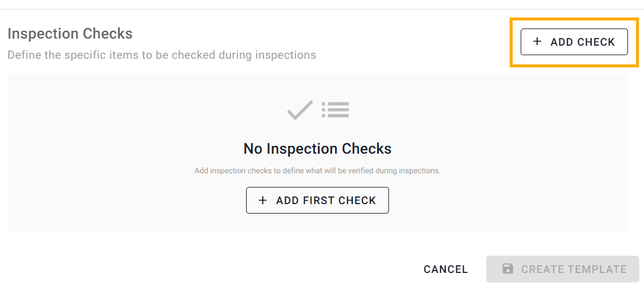Click the "Define the specific items" subtitle

tap(161, 55)
